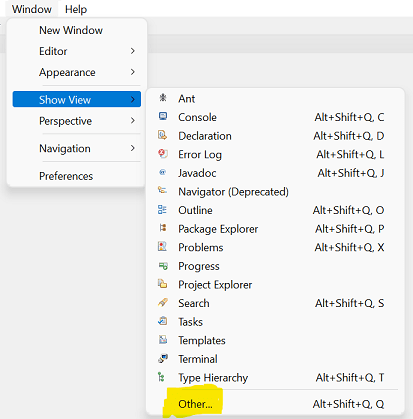Click the Error Log icon
The width and height of the screenshot is (413, 419).
163,154
